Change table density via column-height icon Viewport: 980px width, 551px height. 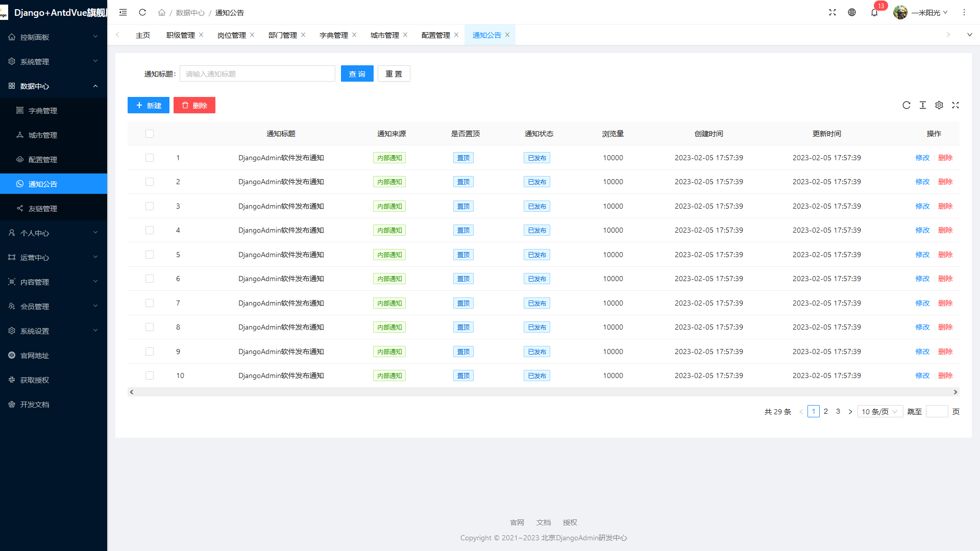point(923,105)
